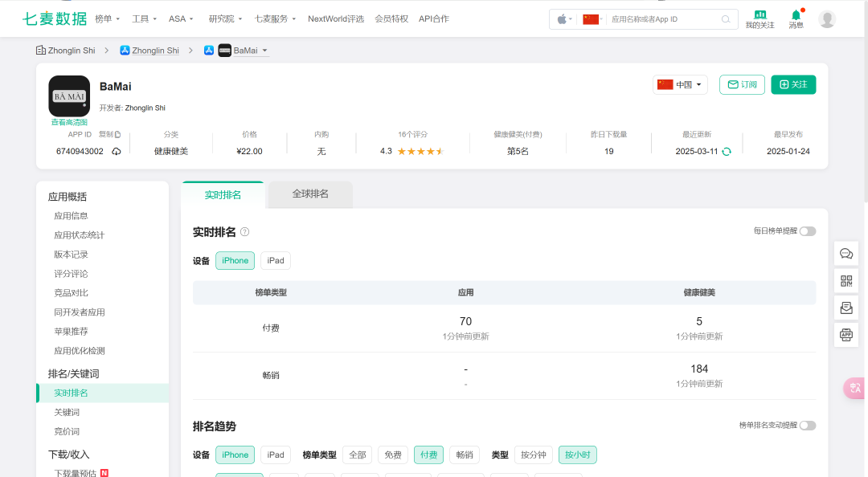Open the Zhonglin Shi developer breadcrumb link
868x477 pixels.
click(156, 51)
